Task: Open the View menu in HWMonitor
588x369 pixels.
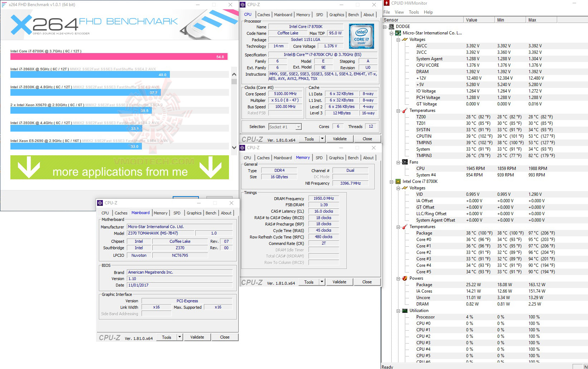Action: pos(399,12)
